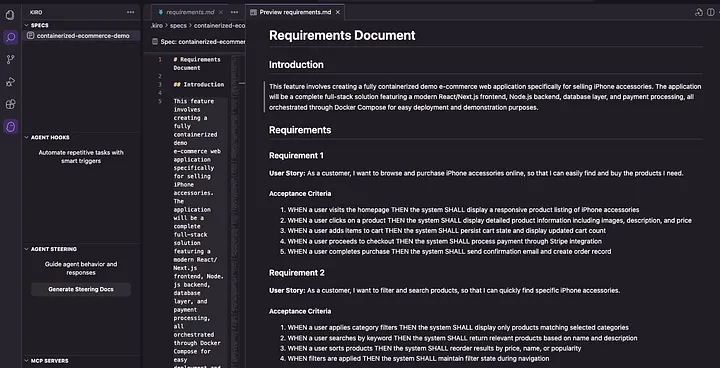Click the criterion about visiting the homepage
Viewport: 720px width, 368px height.
coord(463,210)
